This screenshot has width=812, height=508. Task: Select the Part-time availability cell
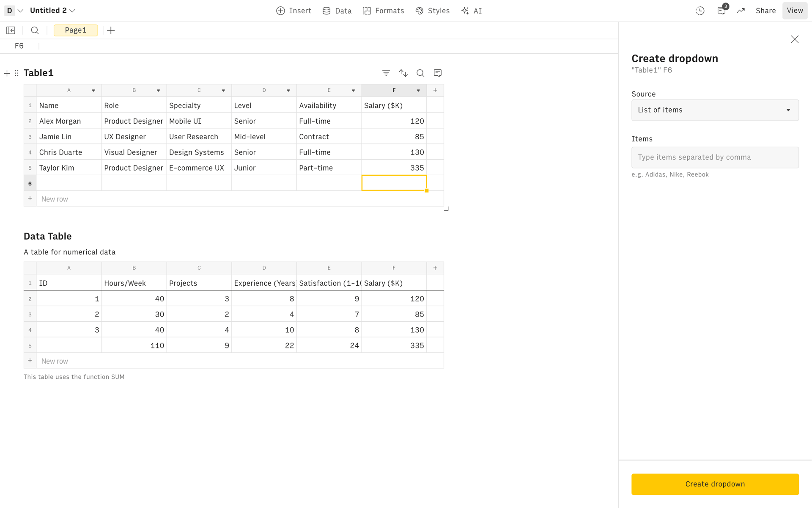tap(329, 168)
